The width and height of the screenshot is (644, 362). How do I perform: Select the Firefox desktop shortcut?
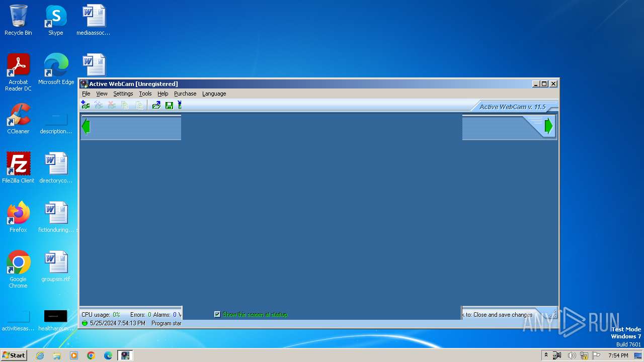click(x=18, y=217)
